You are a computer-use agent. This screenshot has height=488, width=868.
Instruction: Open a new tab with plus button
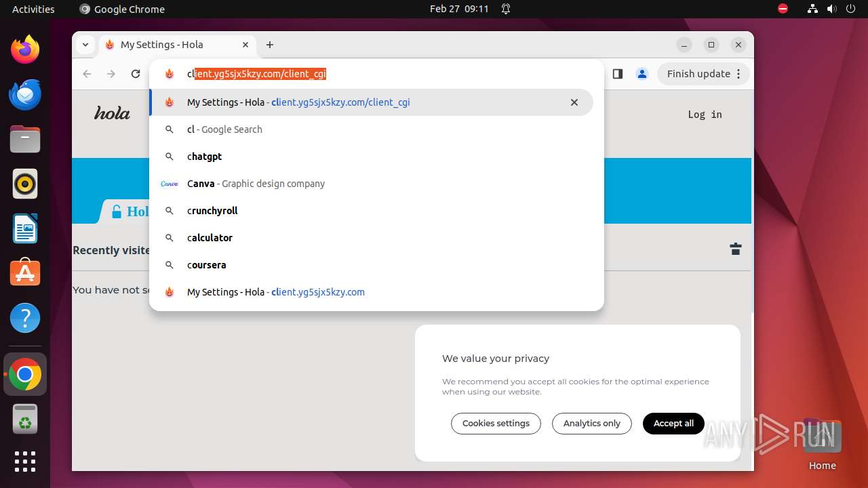pyautogui.click(x=270, y=45)
